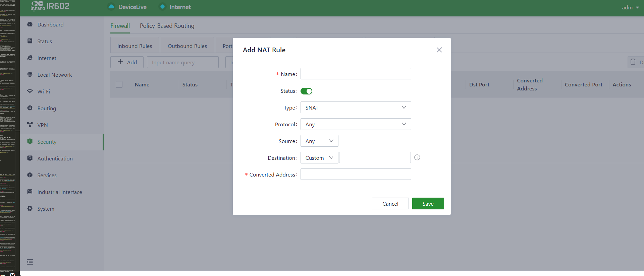The image size is (644, 276).
Task: Click the Dst Port column header
Action: [x=479, y=85]
